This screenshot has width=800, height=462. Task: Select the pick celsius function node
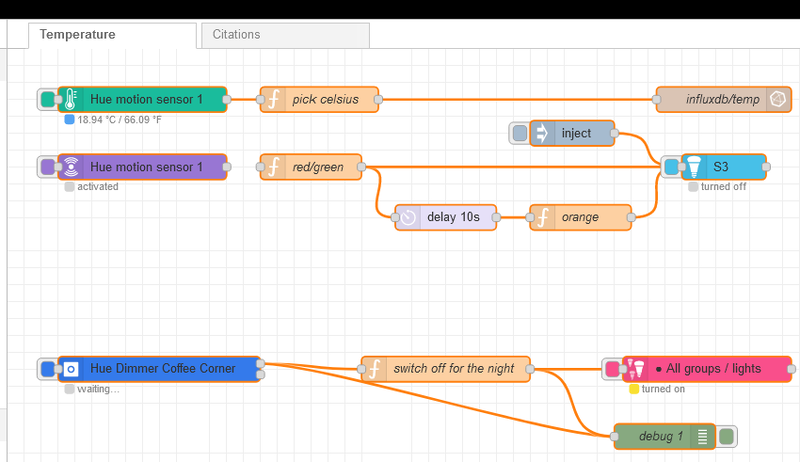(319, 99)
